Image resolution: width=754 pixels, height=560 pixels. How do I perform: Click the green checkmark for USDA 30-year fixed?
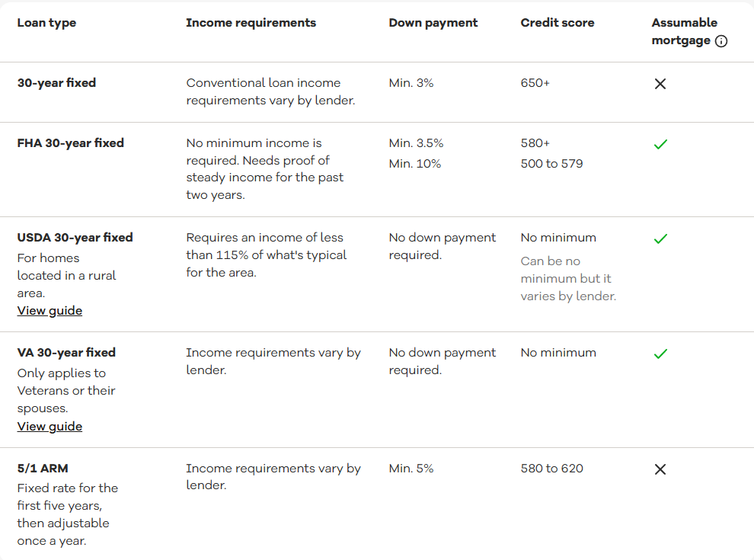pos(661,238)
